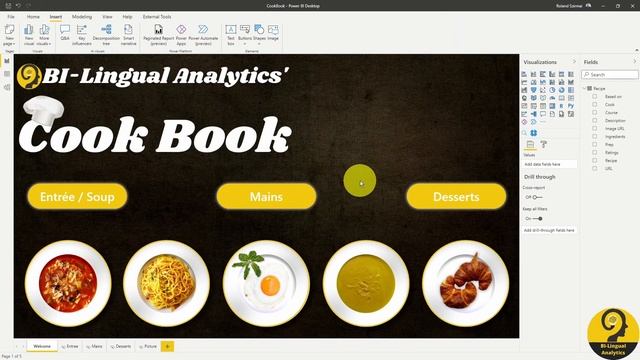640x360 pixels.
Task: Insert a Text box element
Action: (231, 35)
